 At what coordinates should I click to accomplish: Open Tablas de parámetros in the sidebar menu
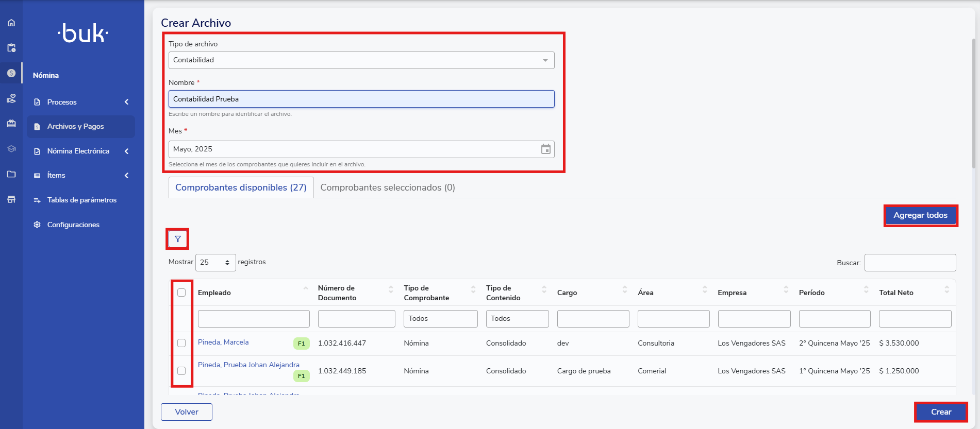81,200
